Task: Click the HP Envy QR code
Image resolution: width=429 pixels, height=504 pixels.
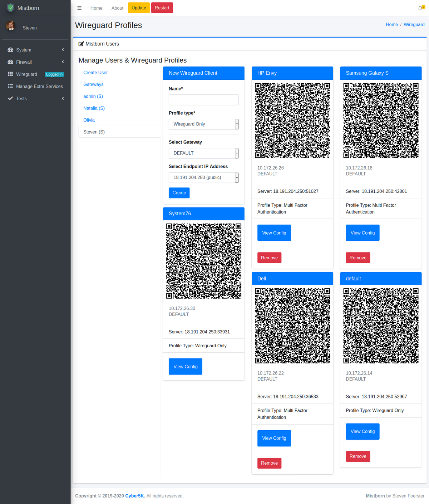Action: pos(292,121)
